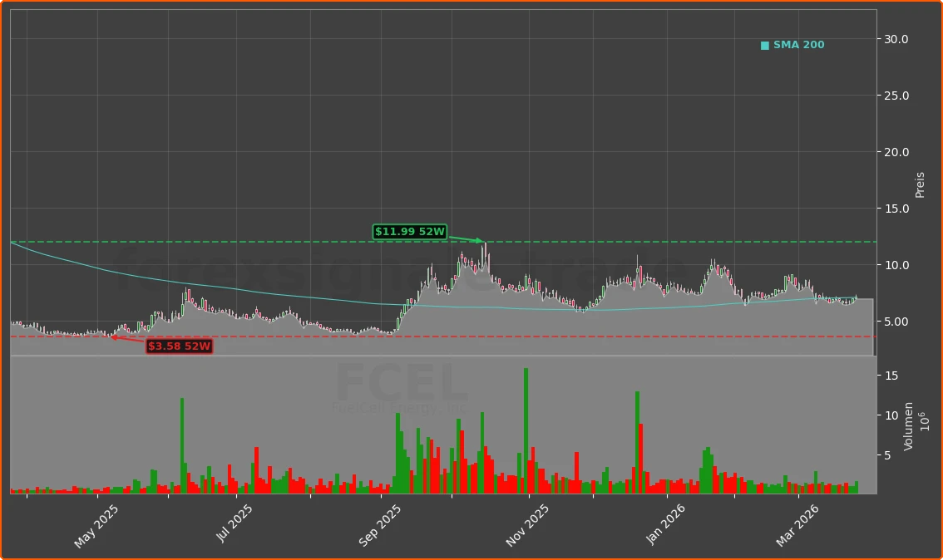The image size is (943, 560).
Task: Click the 10 volume axis tick
Action: click(x=891, y=415)
